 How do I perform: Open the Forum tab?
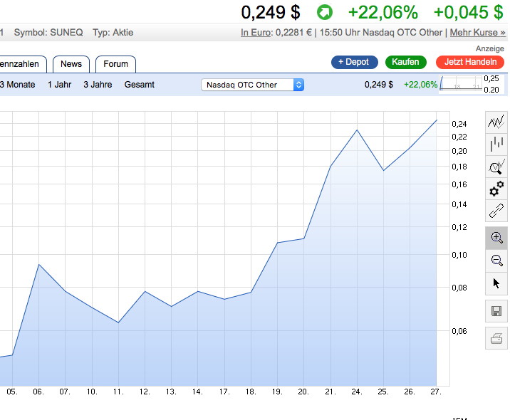coord(115,64)
